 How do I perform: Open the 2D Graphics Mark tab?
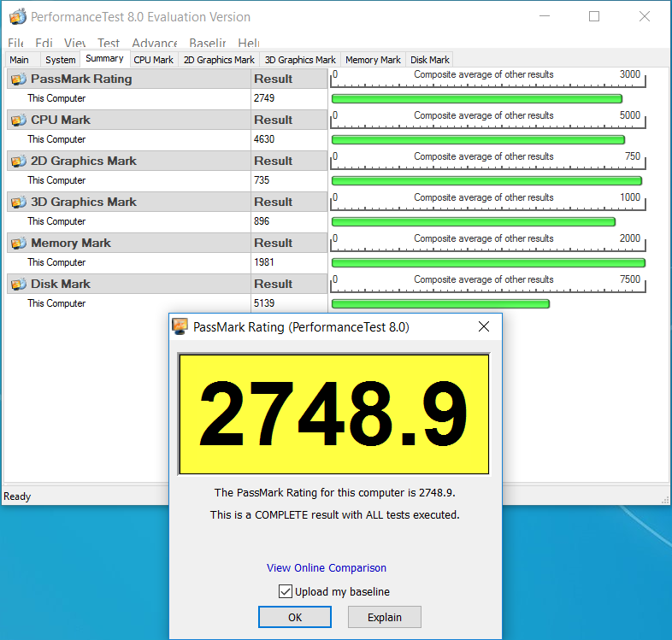coord(219,60)
